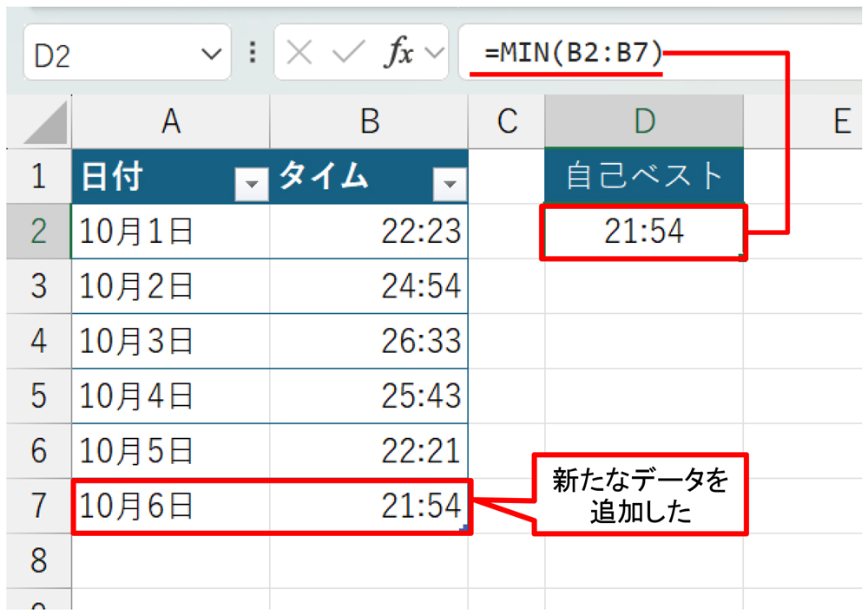868x615 pixels.
Task: Select the cell 10月5日
Action: pyautogui.click(x=170, y=451)
